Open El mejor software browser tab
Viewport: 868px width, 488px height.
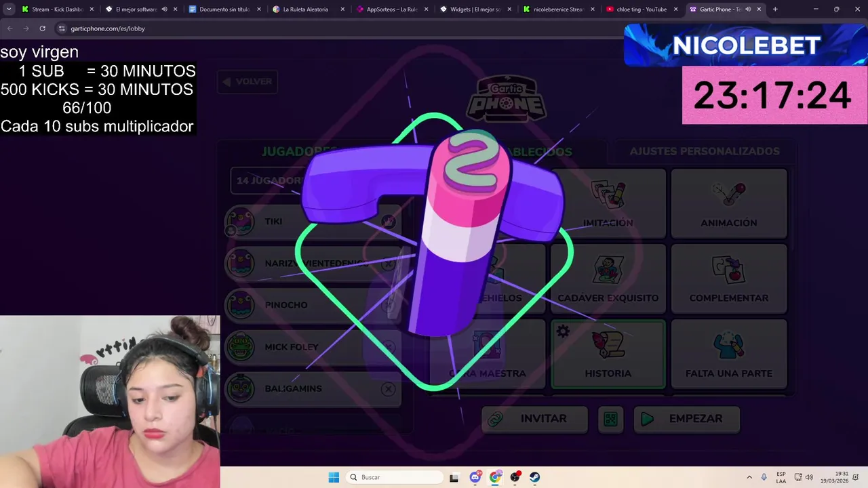click(136, 9)
